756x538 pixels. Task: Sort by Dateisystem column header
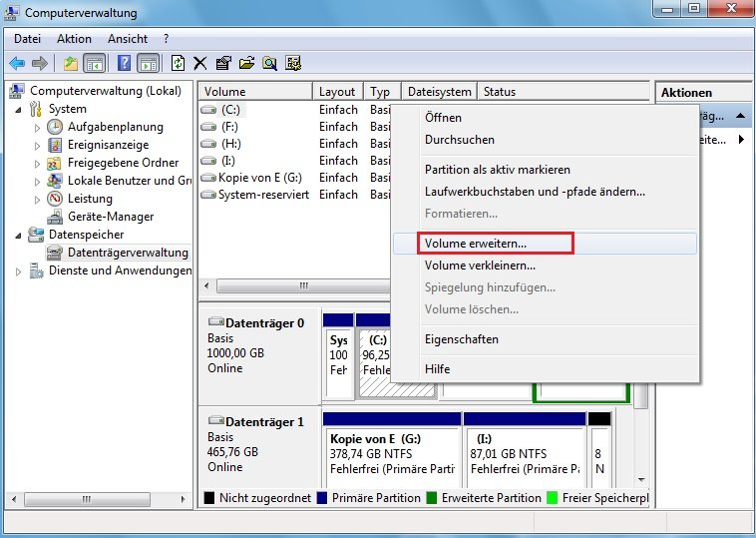pyautogui.click(x=439, y=91)
